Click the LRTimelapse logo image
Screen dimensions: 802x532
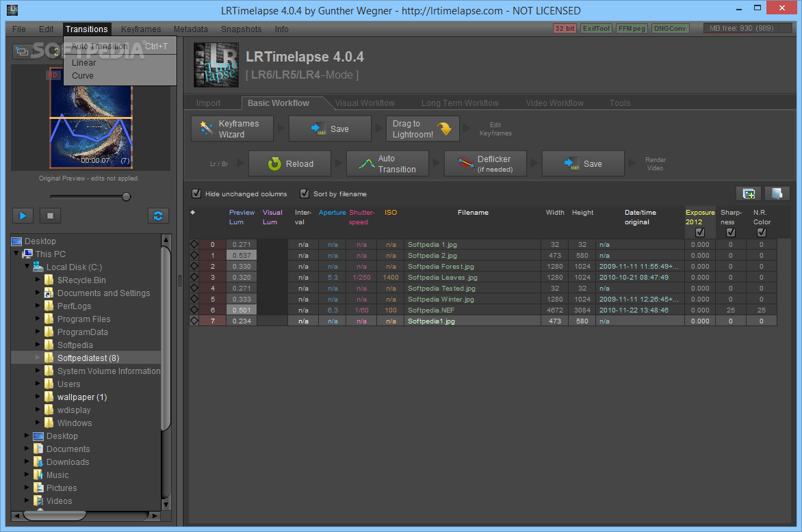(x=216, y=65)
